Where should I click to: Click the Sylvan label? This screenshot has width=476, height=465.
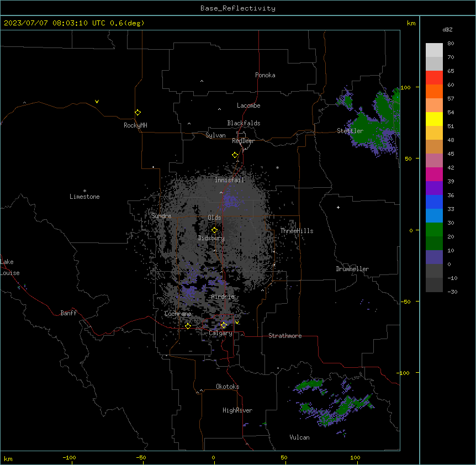click(x=215, y=135)
